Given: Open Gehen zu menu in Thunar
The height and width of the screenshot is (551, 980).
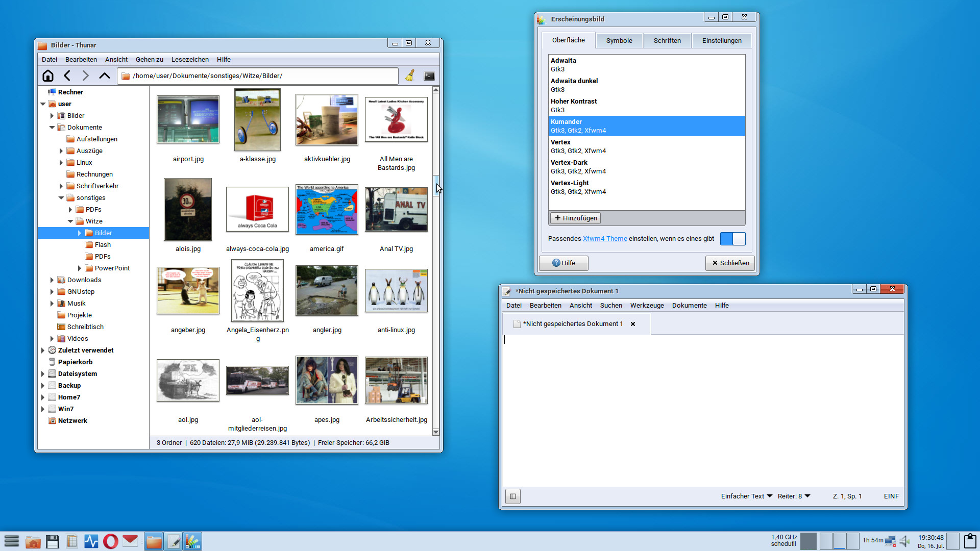Looking at the screenshot, I should (x=150, y=59).
